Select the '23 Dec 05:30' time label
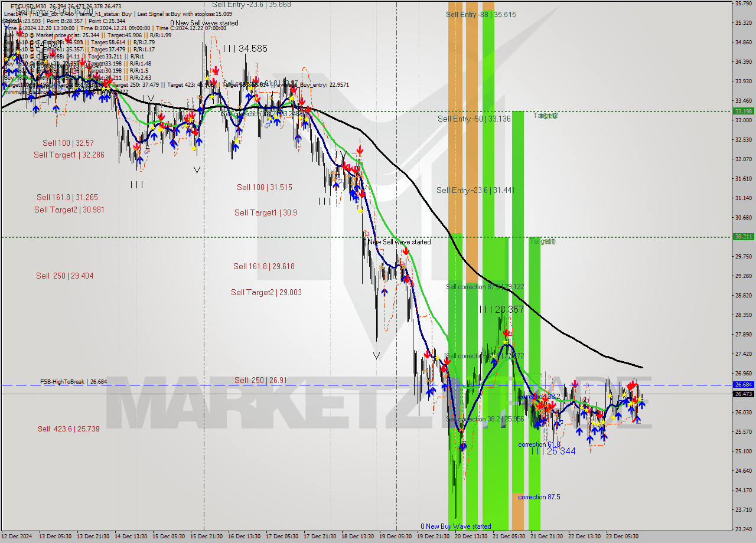This screenshot has width=756, height=543. (x=623, y=537)
